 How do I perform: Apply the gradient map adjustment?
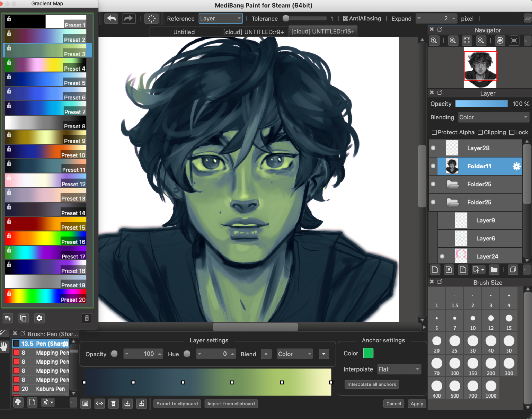click(x=417, y=403)
